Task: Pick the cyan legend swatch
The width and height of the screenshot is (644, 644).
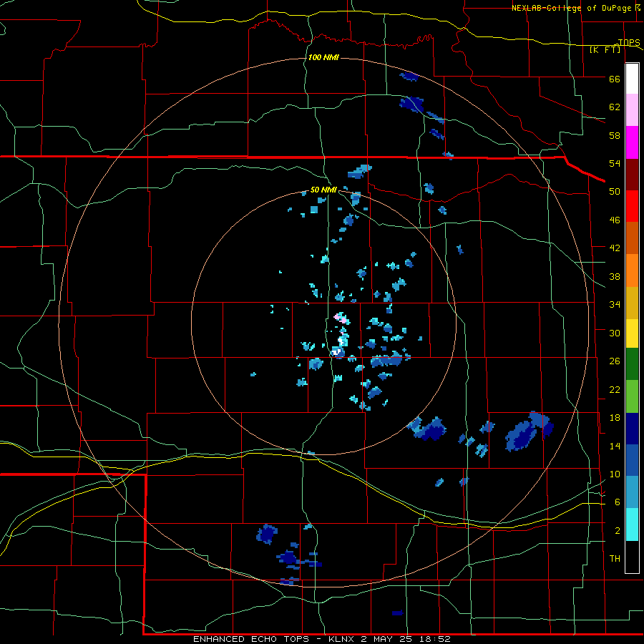Action: (632, 525)
